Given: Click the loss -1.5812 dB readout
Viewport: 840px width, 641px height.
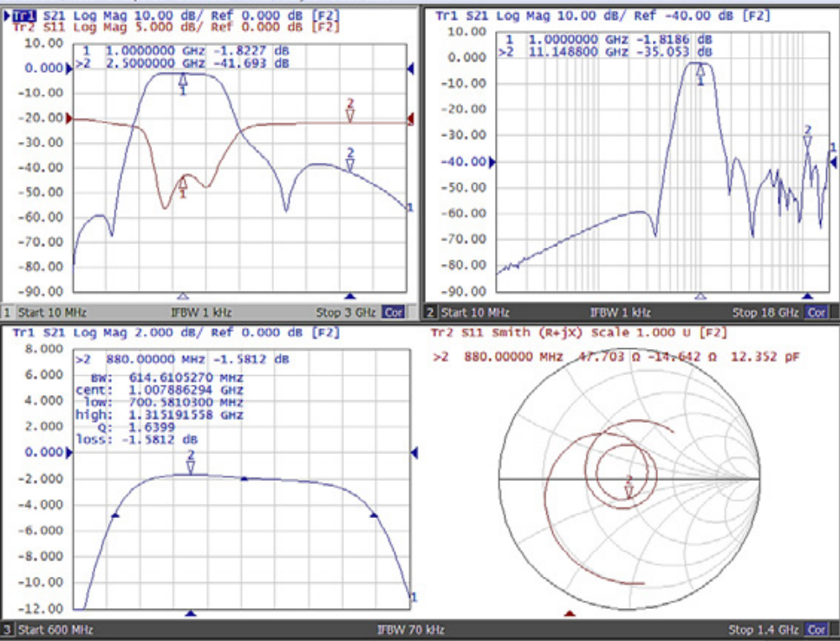Looking at the screenshot, I should (x=137, y=440).
